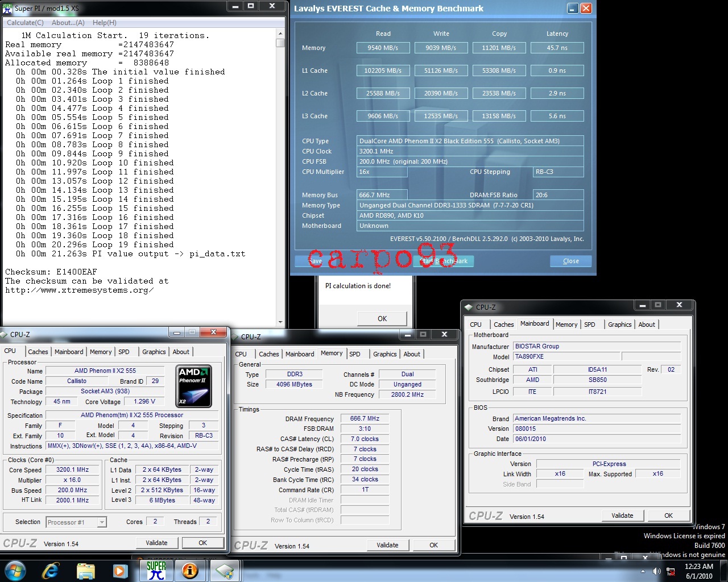Click OK in CPU-Z Processor window
728x582 pixels.
202,543
